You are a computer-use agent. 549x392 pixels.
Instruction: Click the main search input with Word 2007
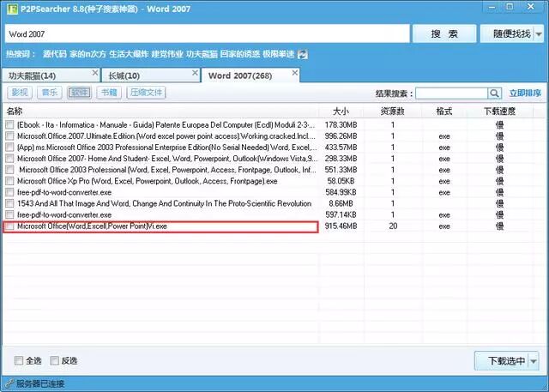pos(208,34)
